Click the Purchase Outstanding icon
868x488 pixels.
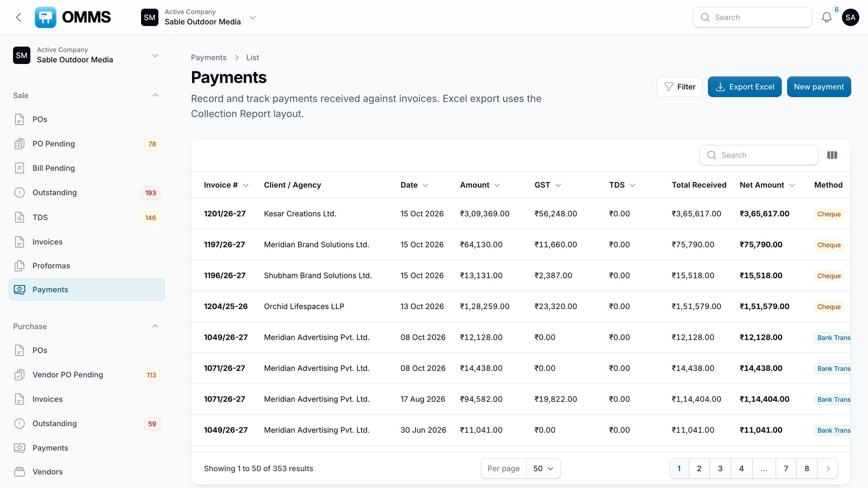(x=20, y=424)
